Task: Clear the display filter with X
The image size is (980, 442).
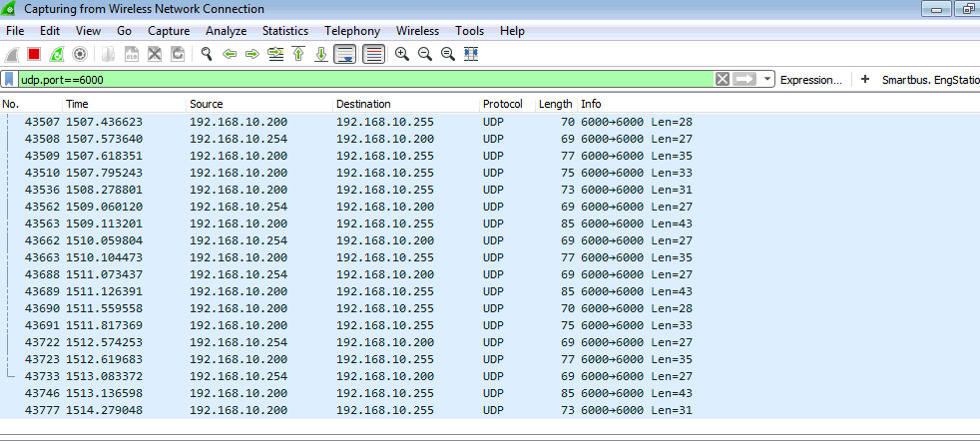Action: point(722,80)
